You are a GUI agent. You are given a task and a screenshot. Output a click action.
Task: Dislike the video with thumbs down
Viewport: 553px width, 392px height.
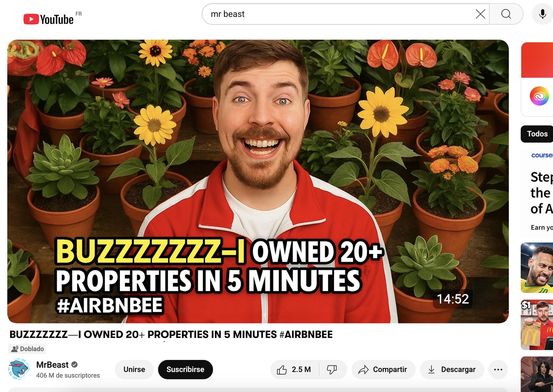[x=332, y=369]
